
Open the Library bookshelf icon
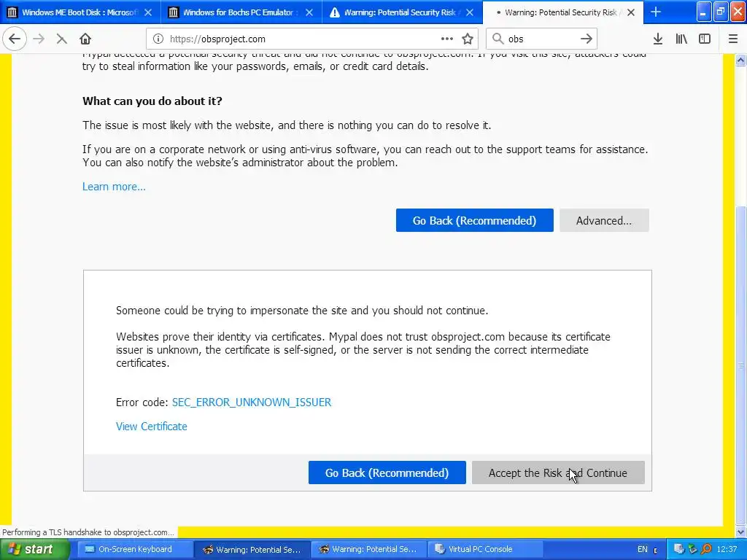[681, 39]
